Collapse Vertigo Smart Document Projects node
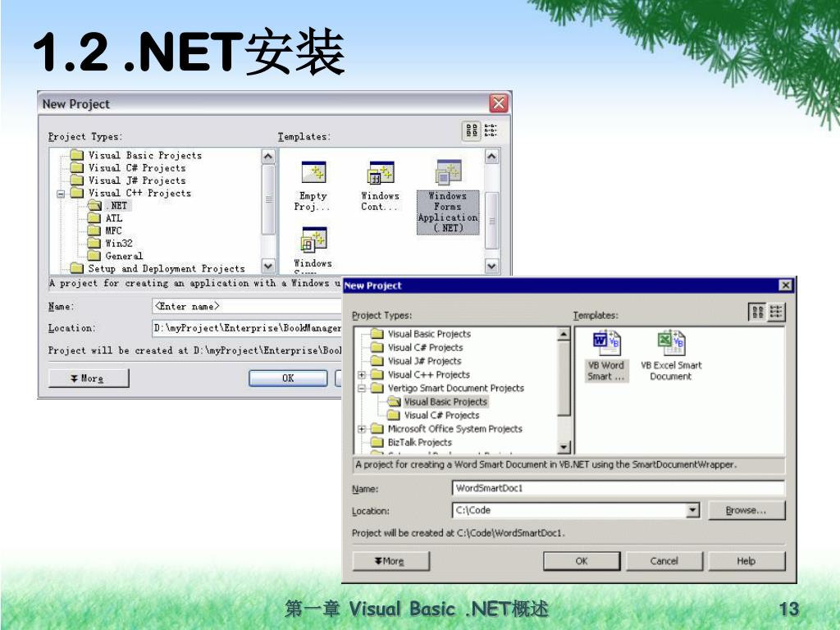 362,388
